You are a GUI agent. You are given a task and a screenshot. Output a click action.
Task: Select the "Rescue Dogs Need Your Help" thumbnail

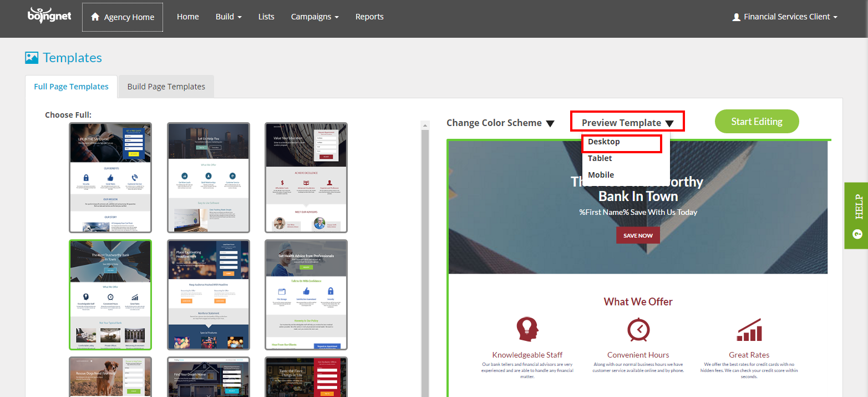click(110, 377)
